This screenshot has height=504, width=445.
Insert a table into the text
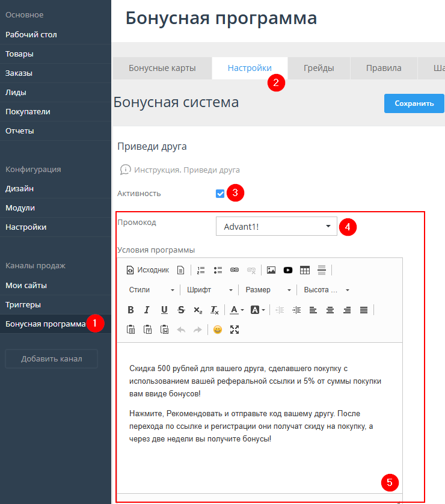tap(305, 270)
